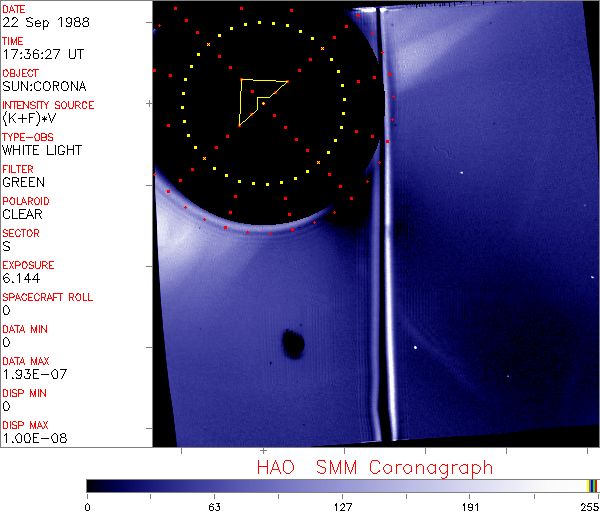Click the (K+F)*V intensity source value
This screenshot has width=600, height=512.
click(x=30, y=118)
